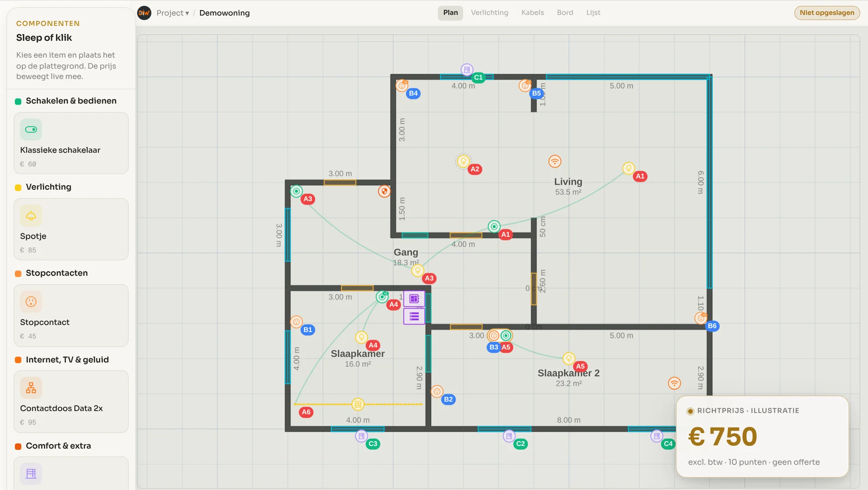This screenshot has height=490, width=868.
Task: Open the Project dropdown
Action: pyautogui.click(x=173, y=13)
